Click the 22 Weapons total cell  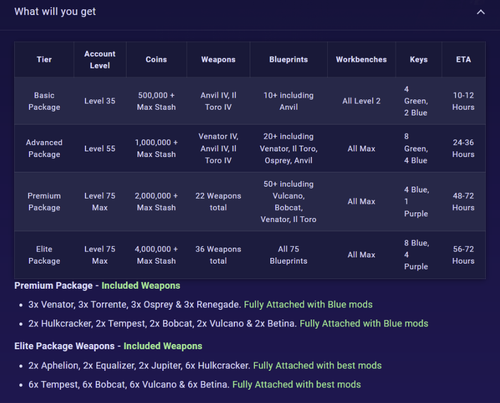[218, 202]
